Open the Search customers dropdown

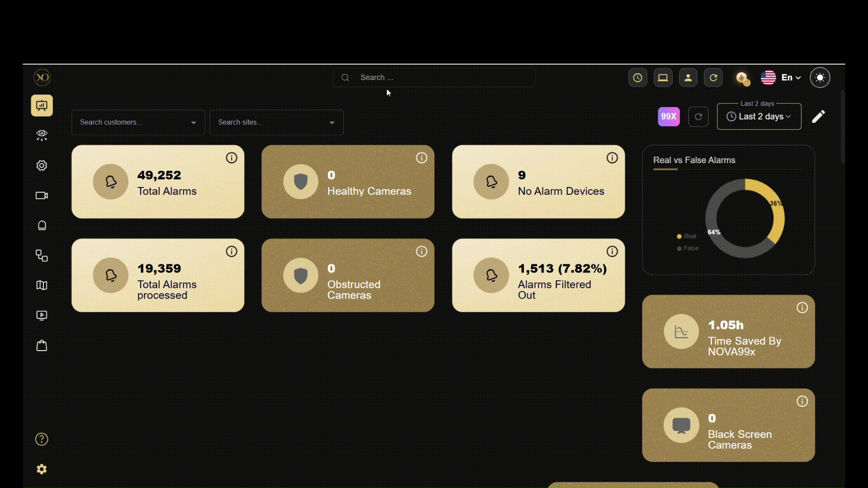138,122
